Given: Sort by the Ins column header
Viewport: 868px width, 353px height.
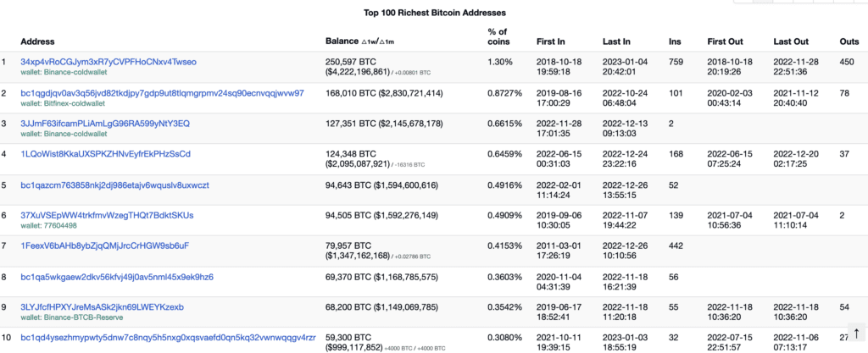Looking at the screenshot, I should pyautogui.click(x=675, y=41).
